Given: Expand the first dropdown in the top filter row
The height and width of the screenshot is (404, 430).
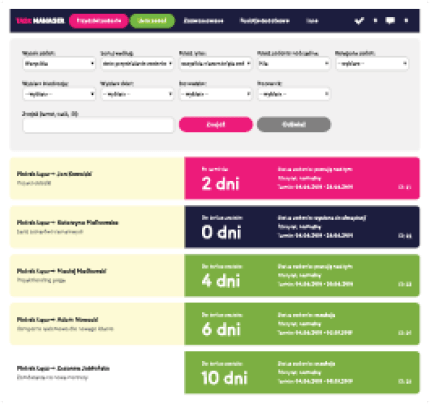Looking at the screenshot, I should 59,63.
